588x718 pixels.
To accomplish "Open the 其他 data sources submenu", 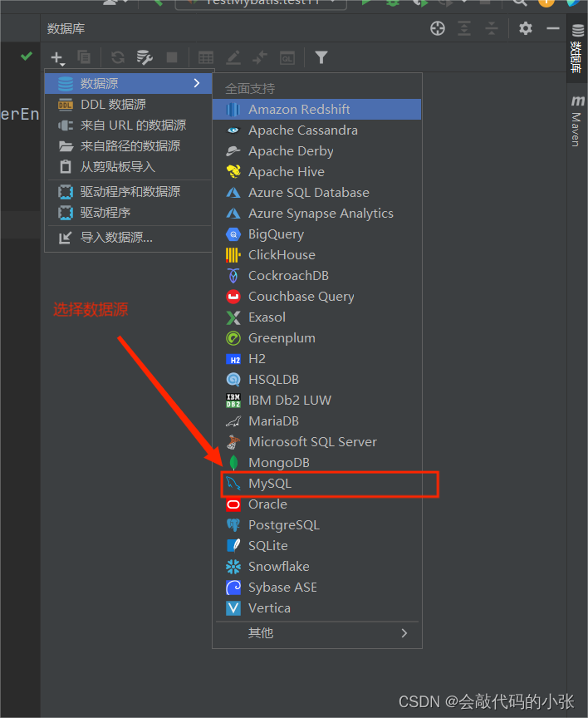I will [x=316, y=633].
